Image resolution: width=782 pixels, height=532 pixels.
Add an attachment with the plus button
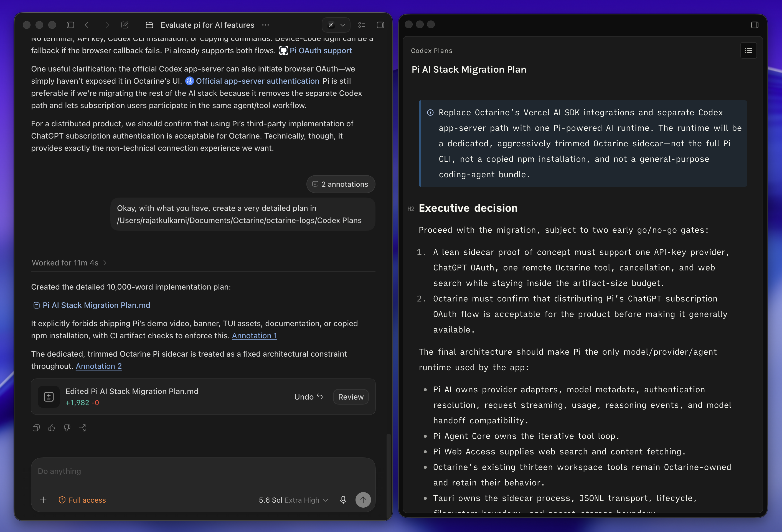pos(43,500)
